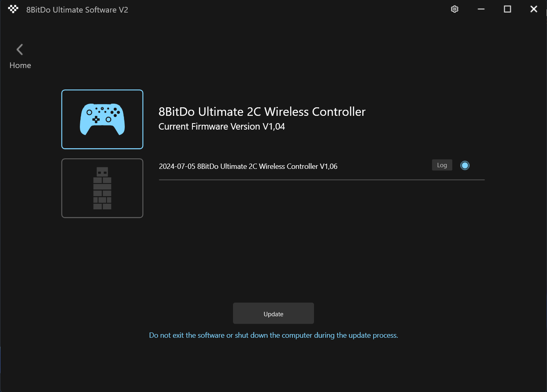The width and height of the screenshot is (547, 392).
Task: Select the controller device thumbnail
Action: pos(102,119)
